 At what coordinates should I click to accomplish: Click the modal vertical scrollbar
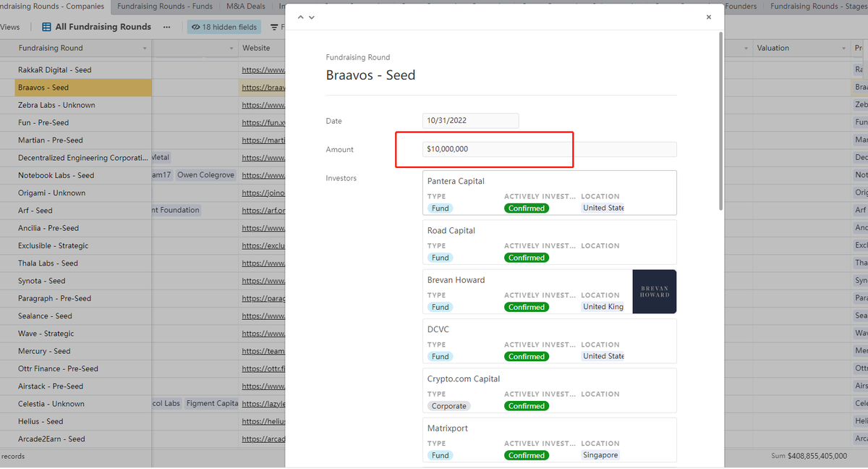tap(720, 119)
